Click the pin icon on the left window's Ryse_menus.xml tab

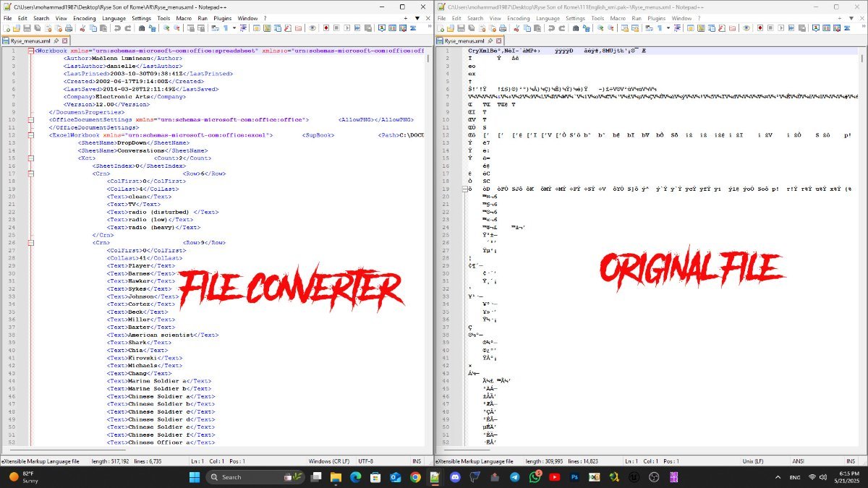(x=55, y=41)
